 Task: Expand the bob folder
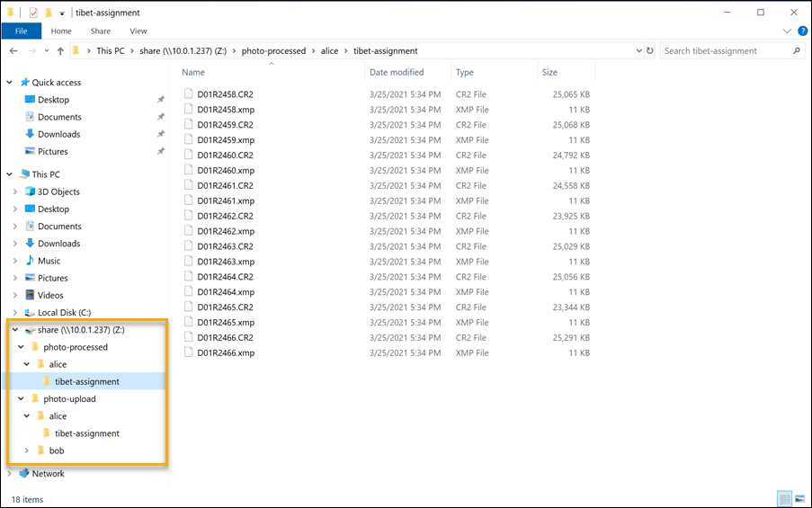tap(26, 450)
